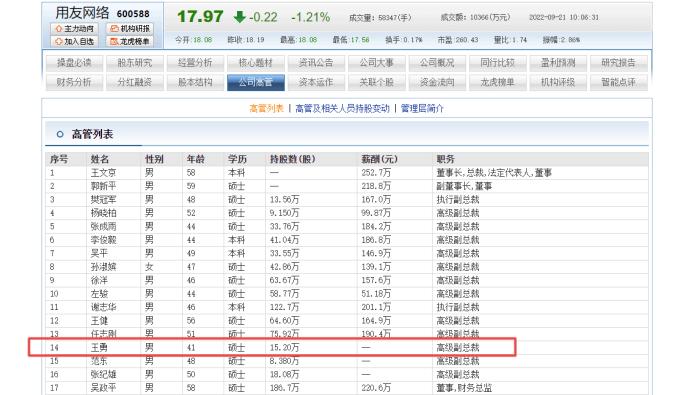Select executive name 杨晓柏
Screen dimensions: 692x395
click(x=103, y=213)
